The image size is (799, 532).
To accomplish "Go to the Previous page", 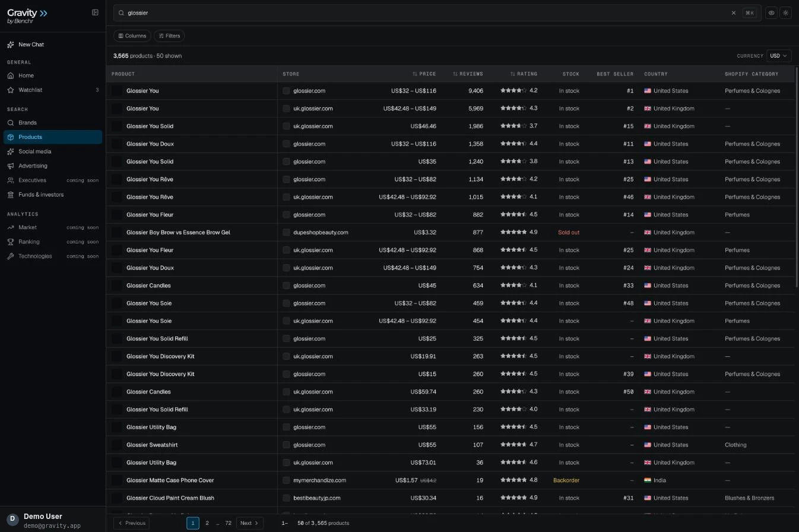I will tap(131, 523).
